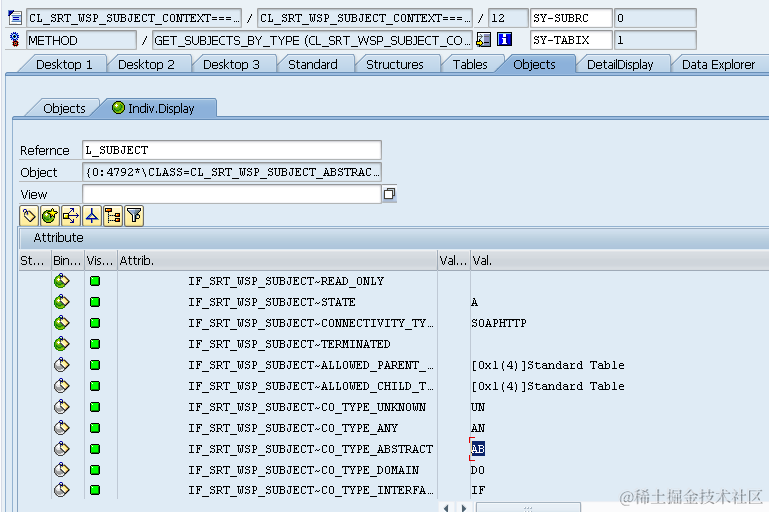Select the IF_SRT_WSP_SUBJECT~STATE attribute name
This screenshot has width=769, height=512.
pos(272,302)
